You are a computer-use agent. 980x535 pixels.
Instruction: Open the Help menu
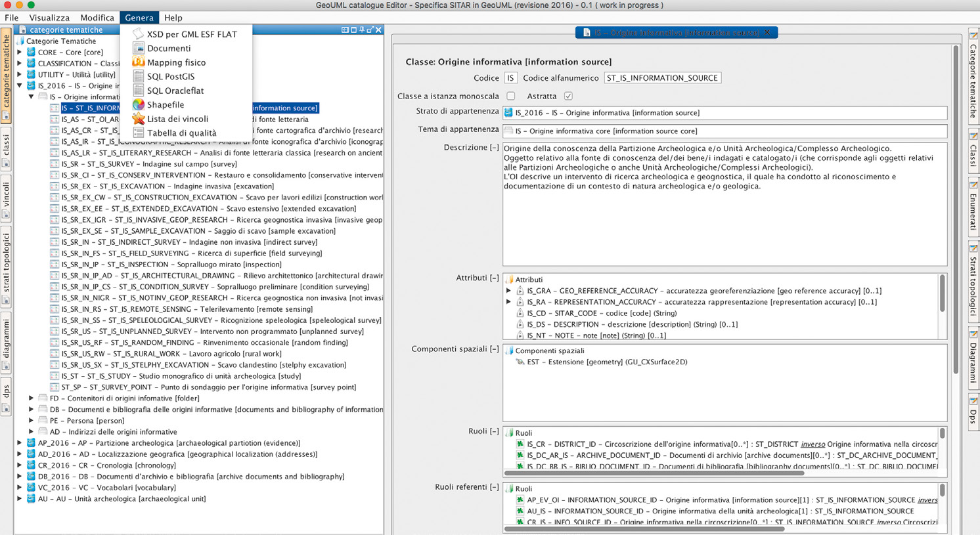(173, 18)
